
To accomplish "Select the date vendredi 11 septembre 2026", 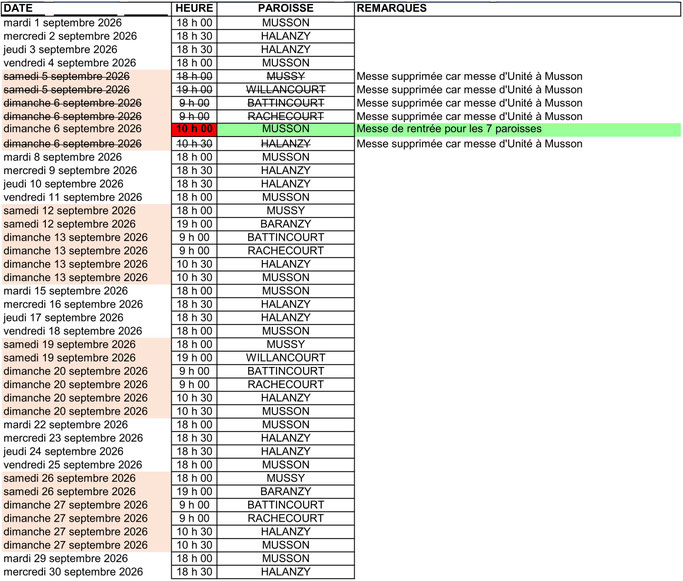I will point(73,198).
